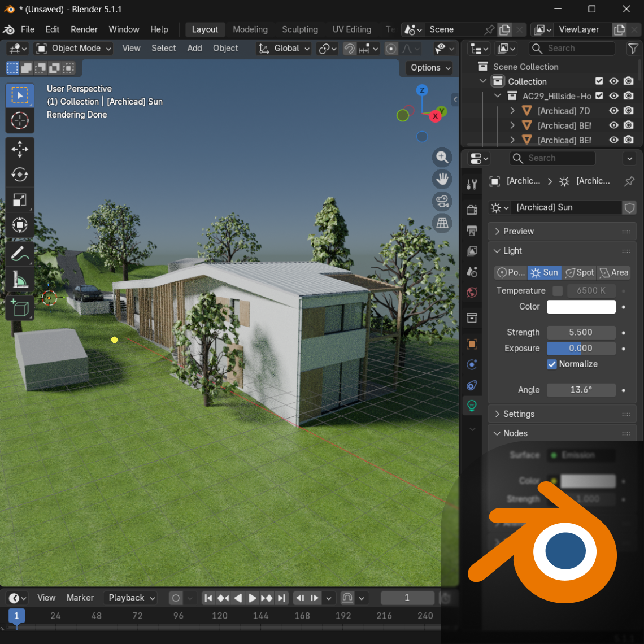Disable rendering of [Archicad] 7D camera icon
The height and width of the screenshot is (644, 644).
point(628,111)
